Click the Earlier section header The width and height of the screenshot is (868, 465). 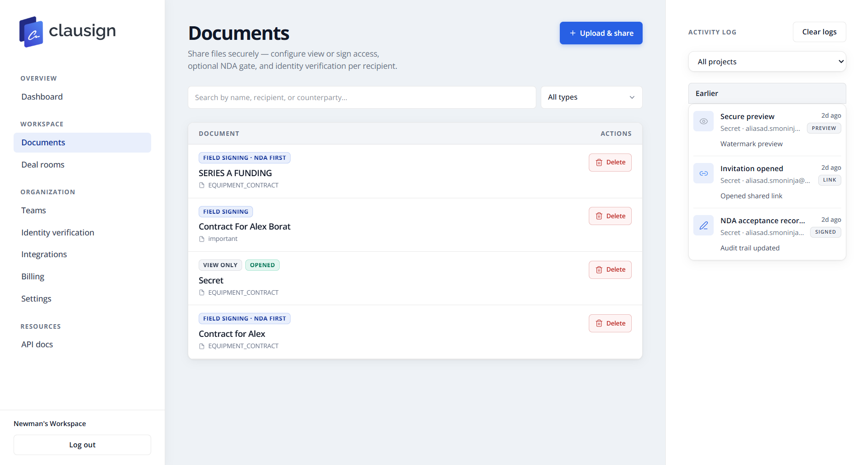pyautogui.click(x=767, y=93)
